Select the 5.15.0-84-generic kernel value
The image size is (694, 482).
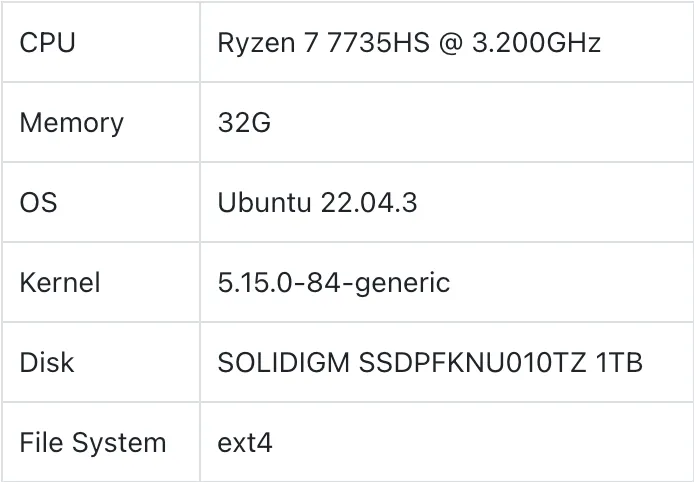(334, 283)
